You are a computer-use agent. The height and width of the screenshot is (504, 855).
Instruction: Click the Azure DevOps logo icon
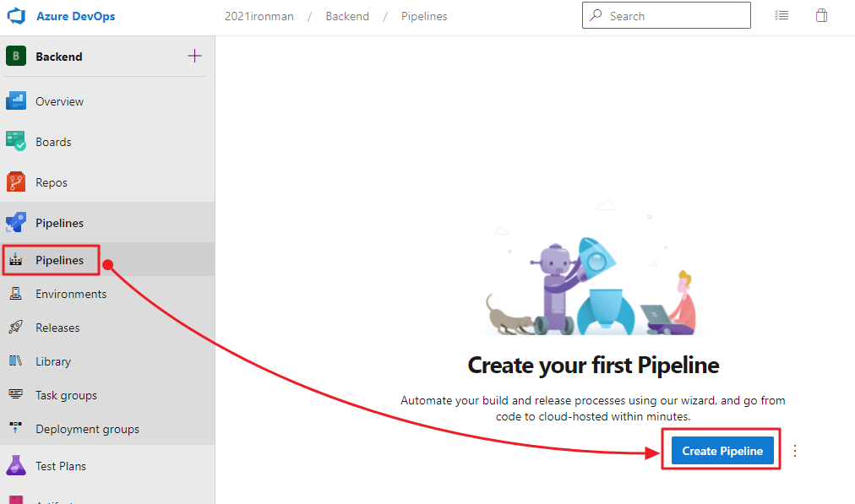point(16,16)
